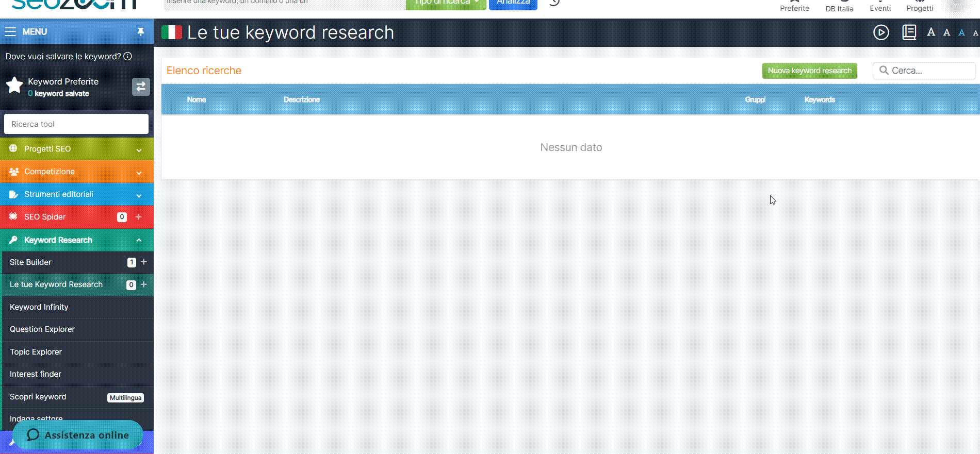Click the hamburger MENU icon
Viewport: 980px width, 454px height.
[x=10, y=32]
